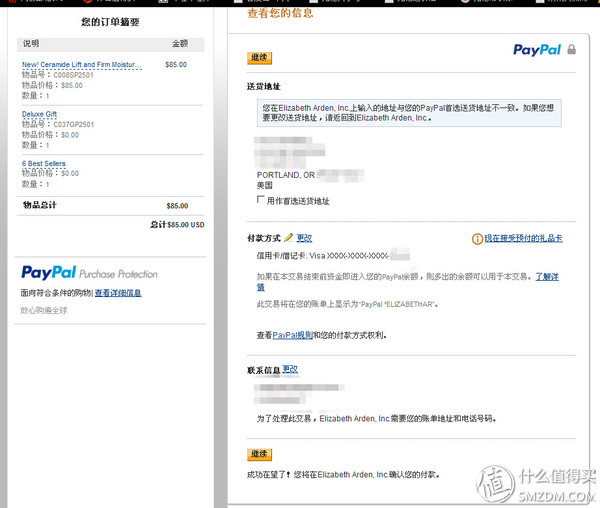This screenshot has width=600, height=508.
Task: Check the 用作首选送货地址 checkbox
Action: [261, 199]
